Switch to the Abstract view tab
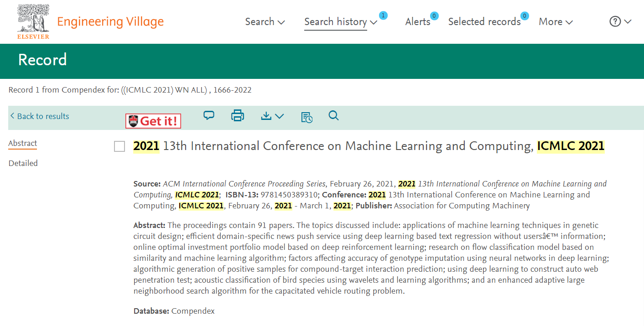 (23, 143)
